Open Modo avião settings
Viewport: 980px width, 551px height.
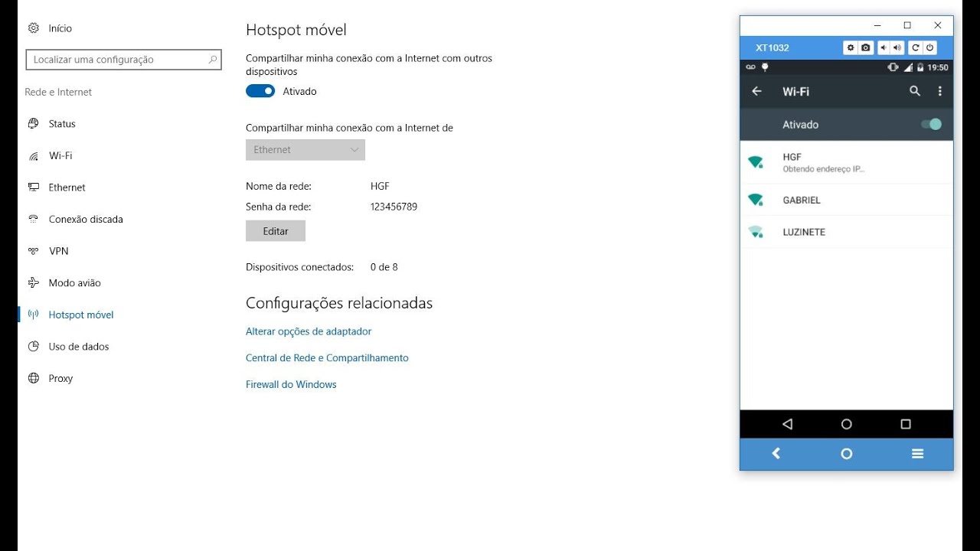74,283
